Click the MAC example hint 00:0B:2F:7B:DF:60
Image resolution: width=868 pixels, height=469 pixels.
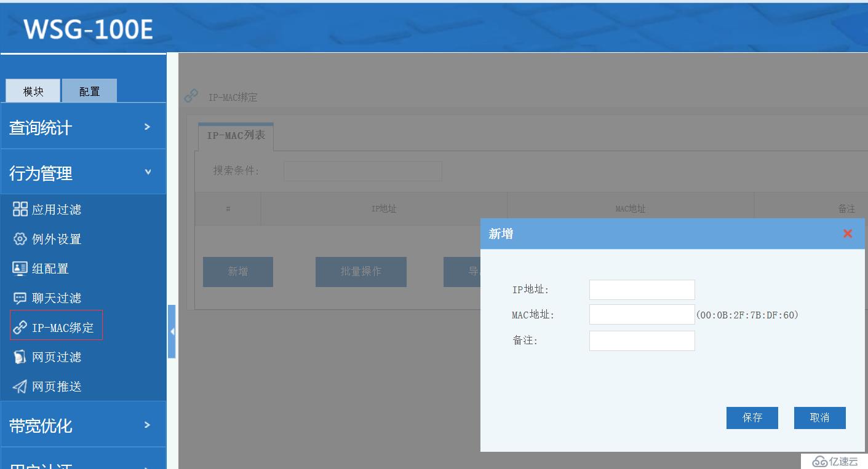click(747, 315)
